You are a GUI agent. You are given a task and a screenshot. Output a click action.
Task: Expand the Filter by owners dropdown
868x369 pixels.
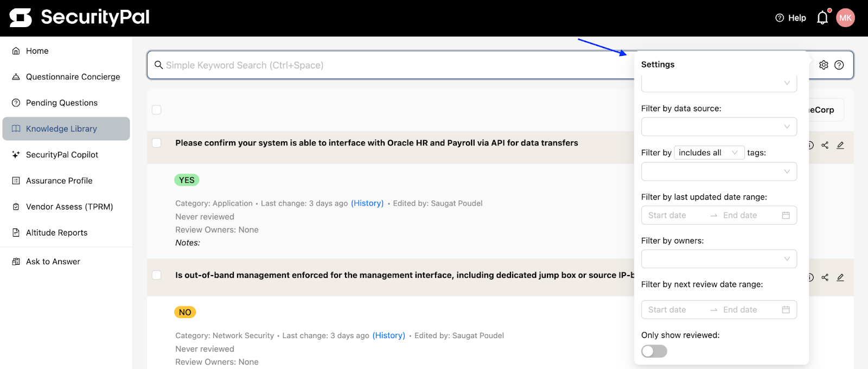pyautogui.click(x=719, y=259)
